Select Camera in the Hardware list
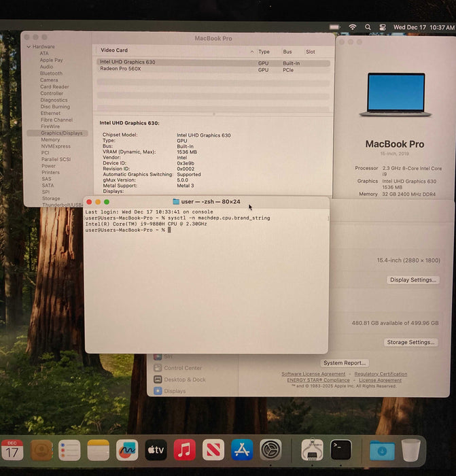The height and width of the screenshot is (476, 456). (x=49, y=80)
